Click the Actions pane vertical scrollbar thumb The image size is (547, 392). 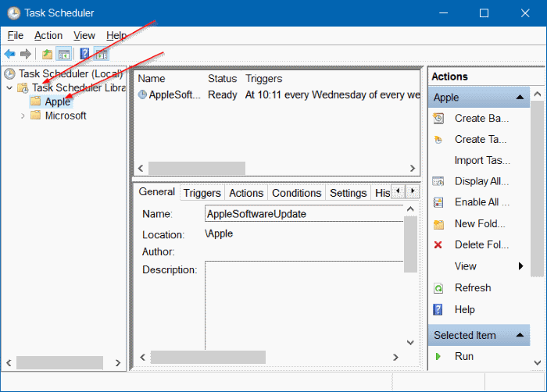coord(538,188)
